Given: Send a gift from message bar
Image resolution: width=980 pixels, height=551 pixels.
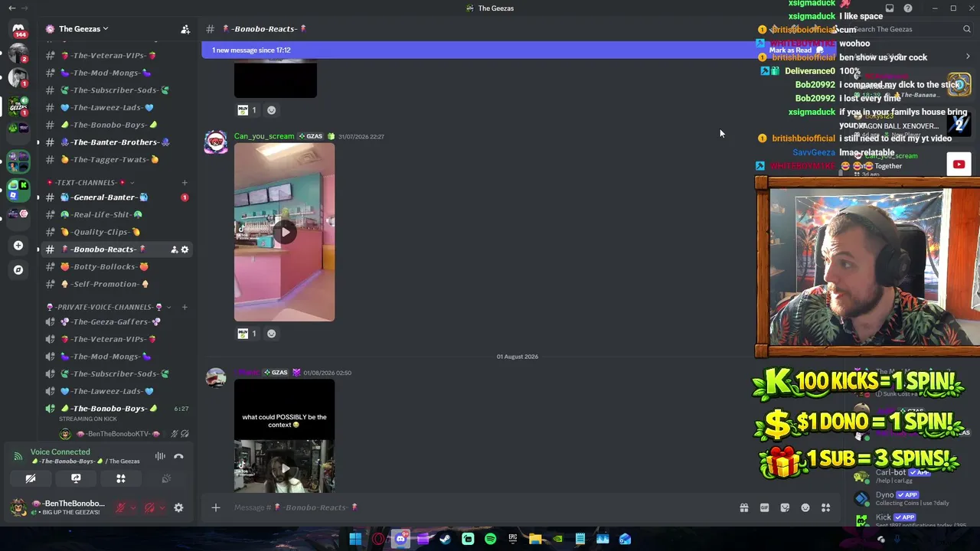Looking at the screenshot, I should pos(743,507).
